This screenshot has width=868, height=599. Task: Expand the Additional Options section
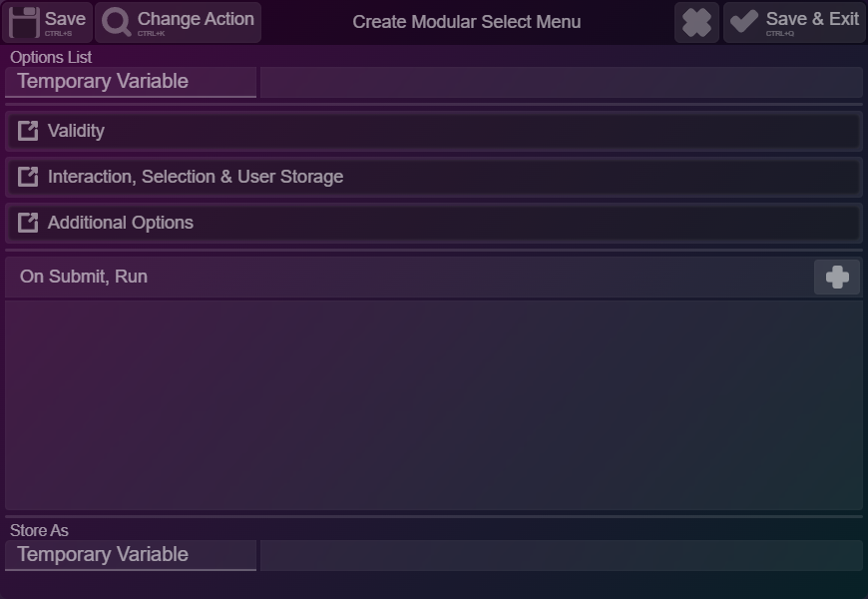pos(434,224)
